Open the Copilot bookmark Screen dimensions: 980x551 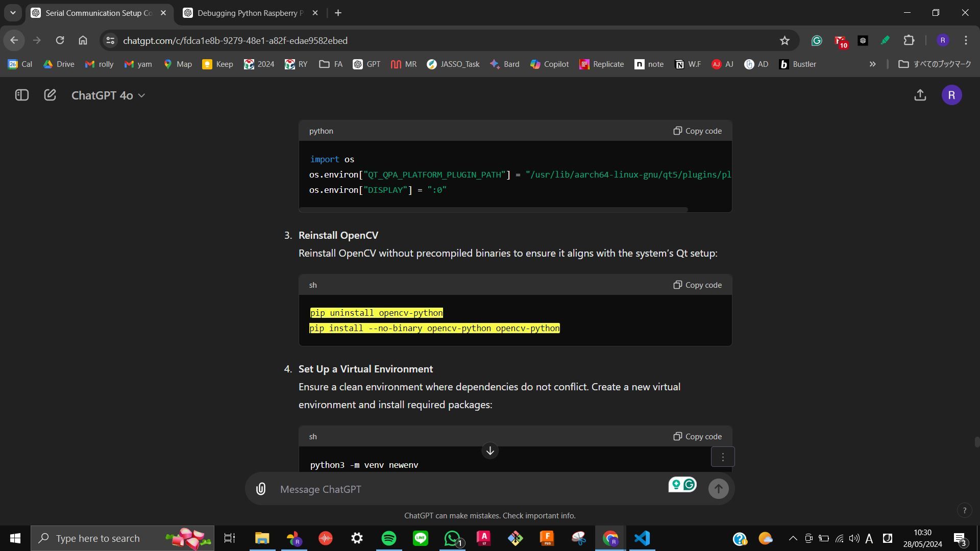tap(550, 64)
